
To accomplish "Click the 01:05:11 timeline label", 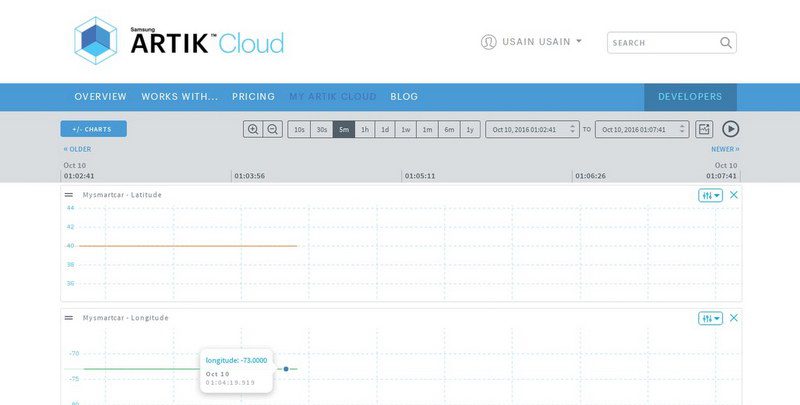I will pyautogui.click(x=420, y=176).
